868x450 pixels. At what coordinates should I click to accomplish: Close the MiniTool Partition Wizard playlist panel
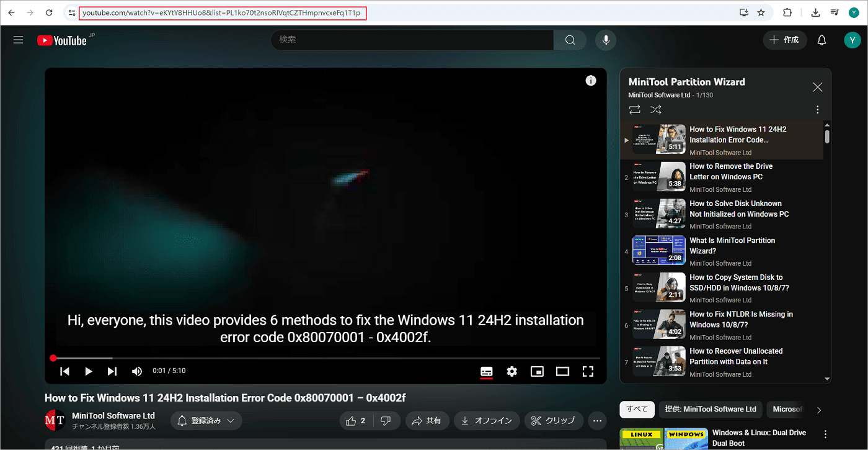point(817,88)
